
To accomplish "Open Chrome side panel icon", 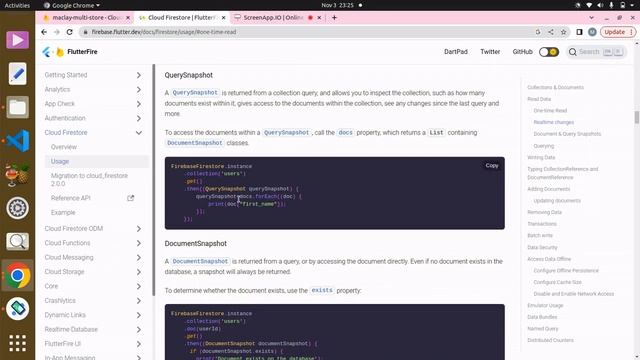I will 579,32.
